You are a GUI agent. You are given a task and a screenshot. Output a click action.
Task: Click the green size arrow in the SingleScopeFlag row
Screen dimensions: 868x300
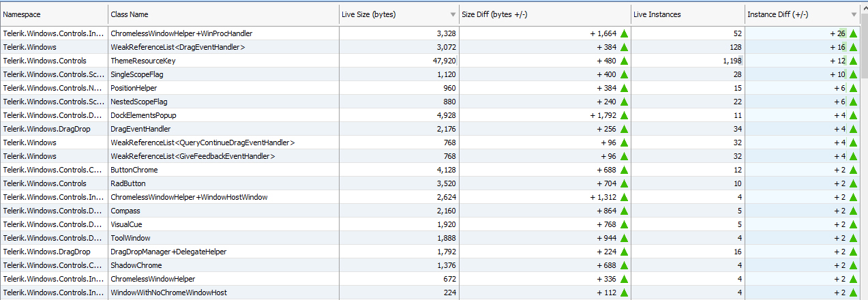(x=624, y=74)
